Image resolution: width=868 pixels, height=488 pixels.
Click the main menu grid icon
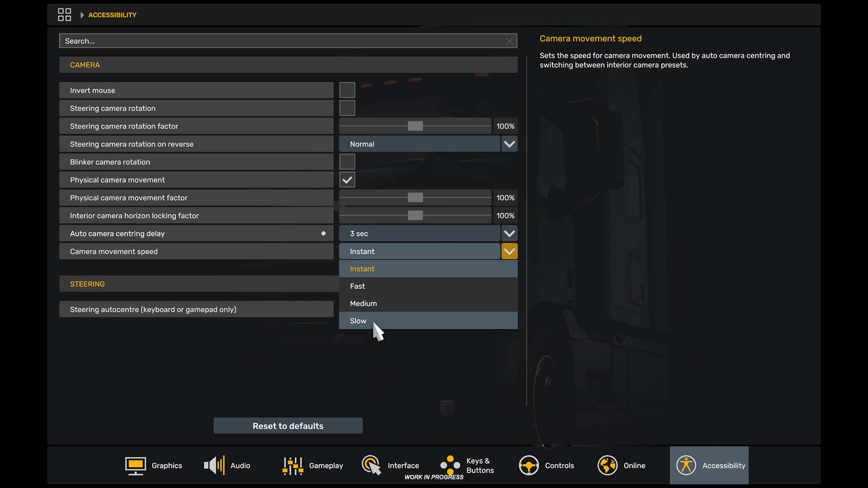[x=64, y=14]
